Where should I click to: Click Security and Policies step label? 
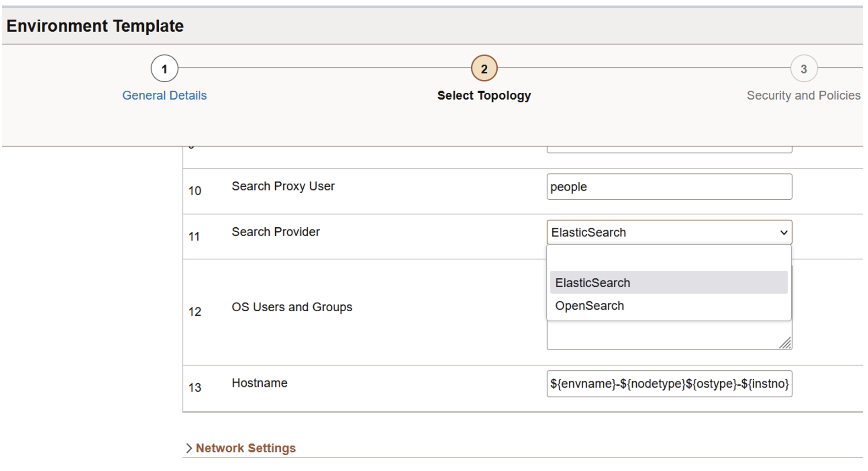click(803, 95)
